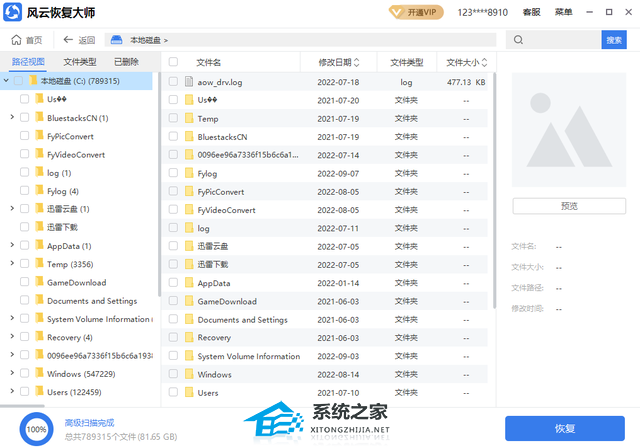The width and height of the screenshot is (640, 448).
Task: Click the aow_drv.log file icon
Action: click(189, 82)
